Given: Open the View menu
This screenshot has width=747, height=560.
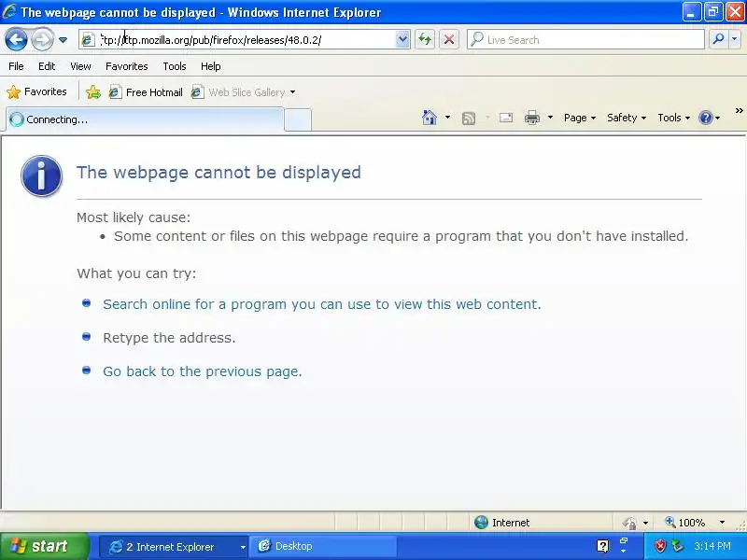Looking at the screenshot, I should pos(80,66).
